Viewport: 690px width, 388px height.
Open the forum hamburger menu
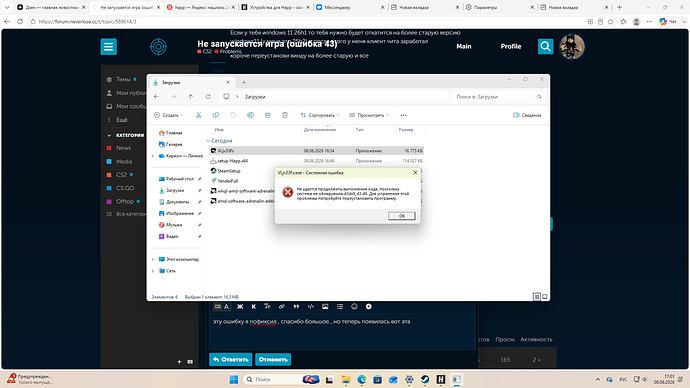coord(109,47)
